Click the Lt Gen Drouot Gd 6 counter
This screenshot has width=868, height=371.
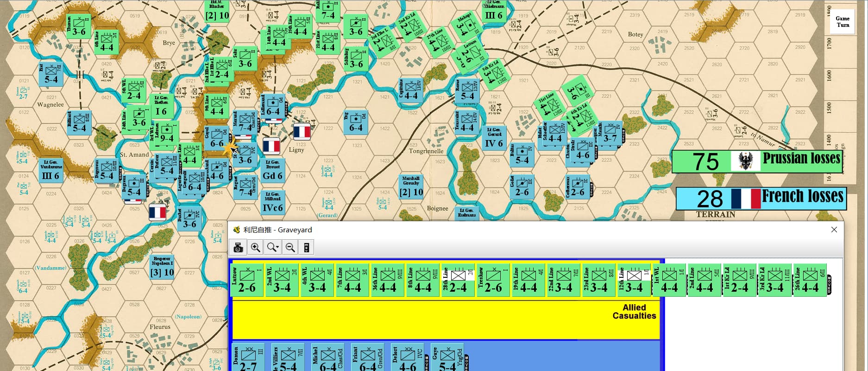pos(272,171)
